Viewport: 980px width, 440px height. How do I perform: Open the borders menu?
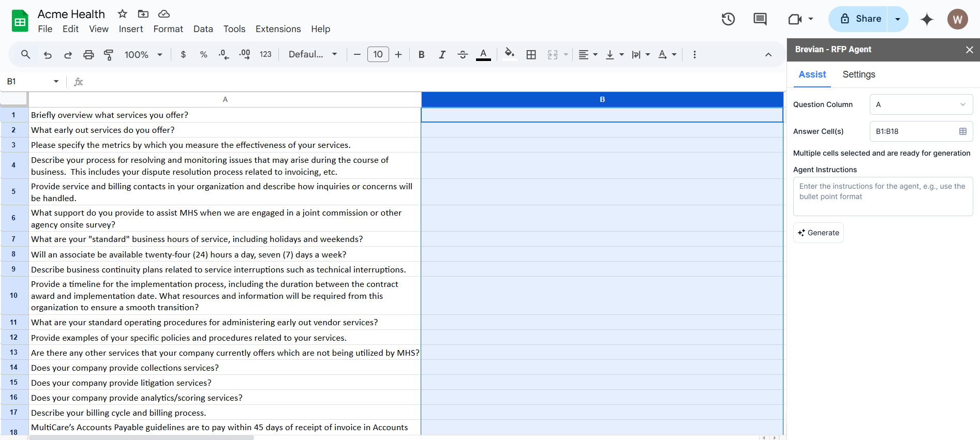531,54
